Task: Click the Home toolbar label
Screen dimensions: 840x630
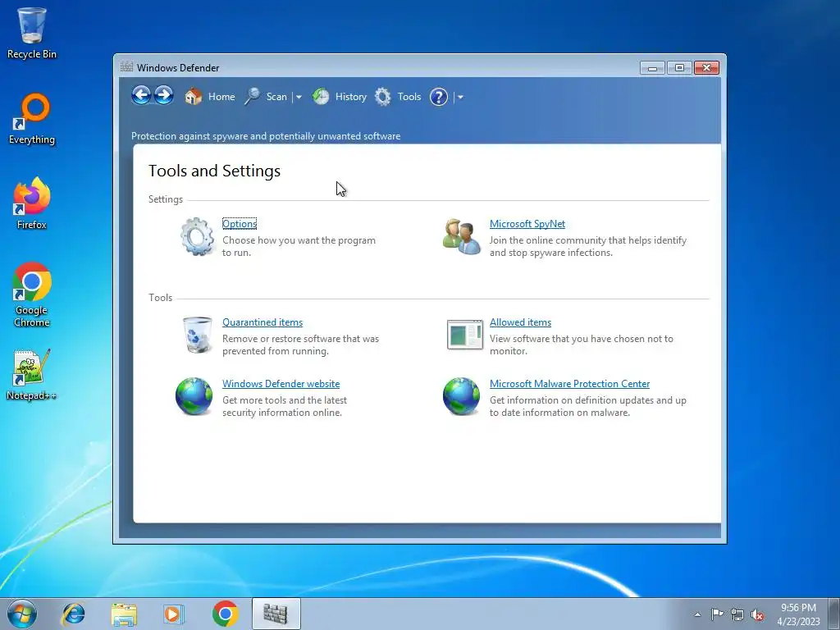Action: click(221, 97)
